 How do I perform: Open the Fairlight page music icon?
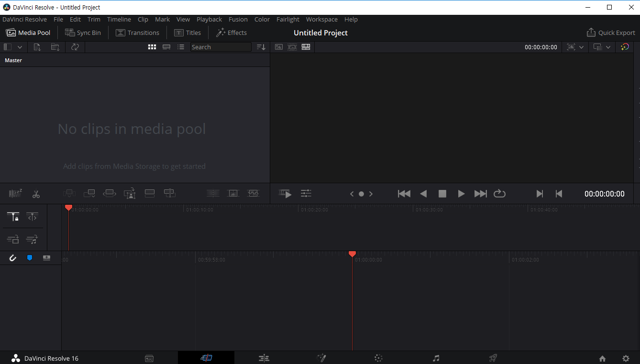coord(436,358)
